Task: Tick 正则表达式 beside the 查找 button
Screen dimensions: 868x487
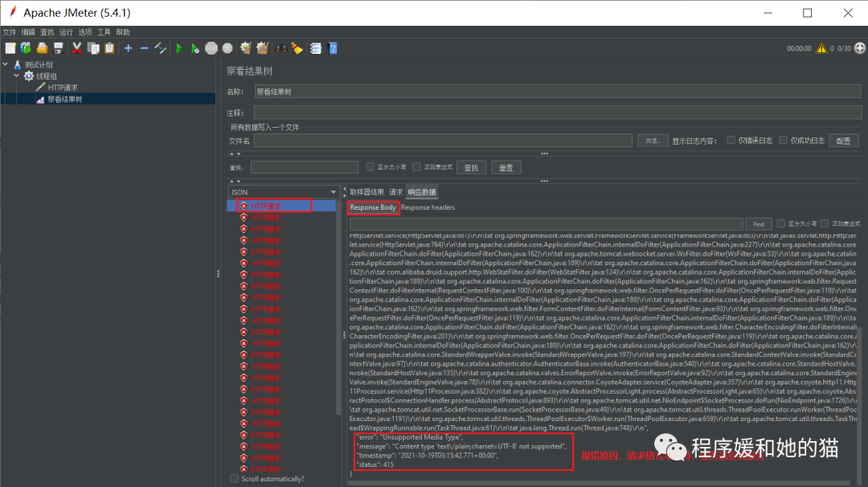Action: pyautogui.click(x=416, y=166)
